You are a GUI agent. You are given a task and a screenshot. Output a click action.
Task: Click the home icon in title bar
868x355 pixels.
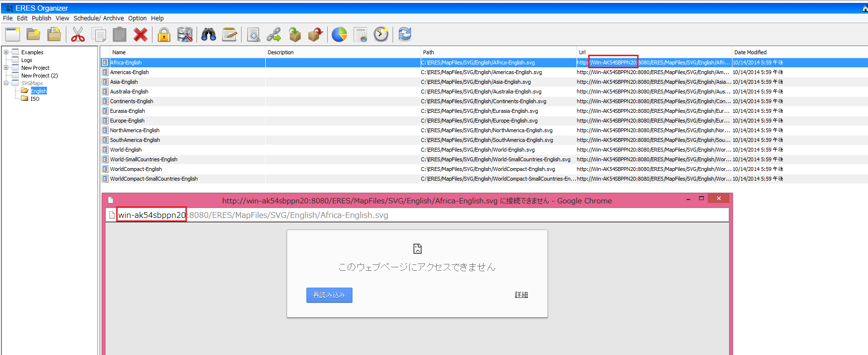pos(865,8)
